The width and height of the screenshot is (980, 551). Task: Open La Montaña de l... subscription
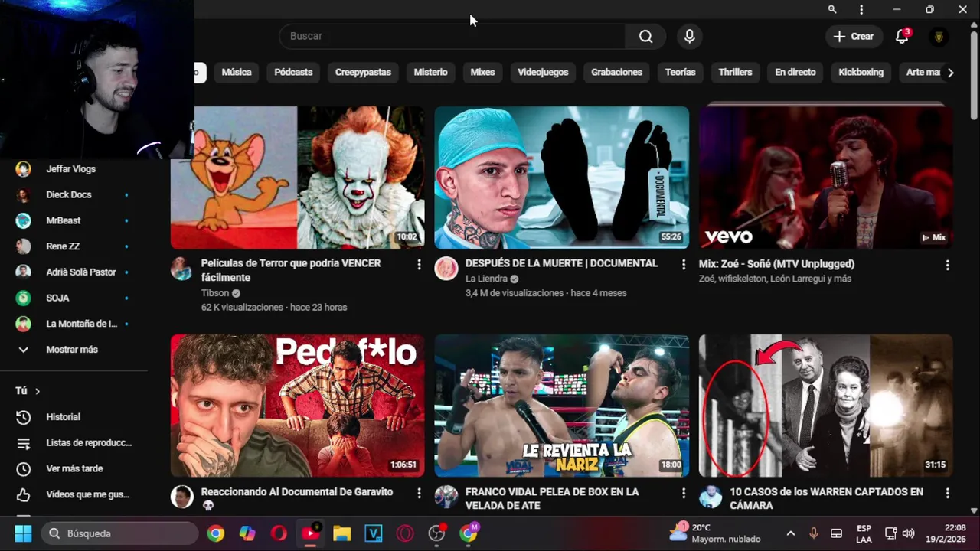[74, 324]
